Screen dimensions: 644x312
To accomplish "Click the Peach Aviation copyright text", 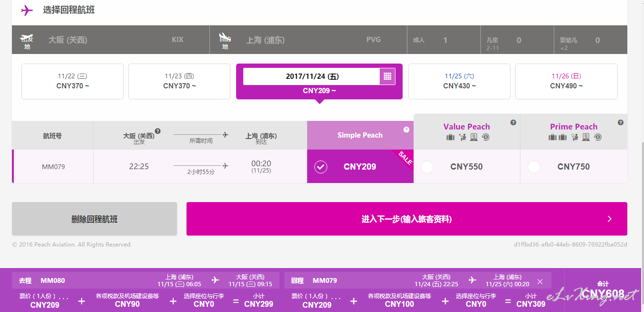I will [72, 245].
